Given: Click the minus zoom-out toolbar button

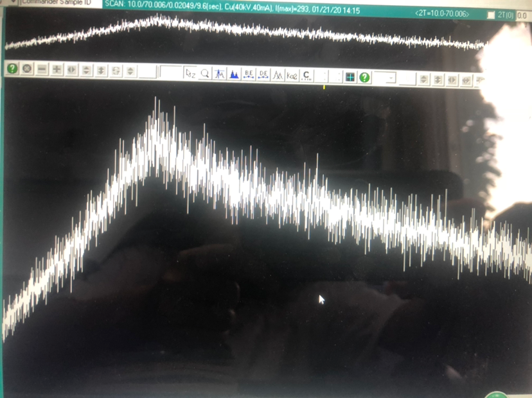Looking at the screenshot, I should [42, 69].
